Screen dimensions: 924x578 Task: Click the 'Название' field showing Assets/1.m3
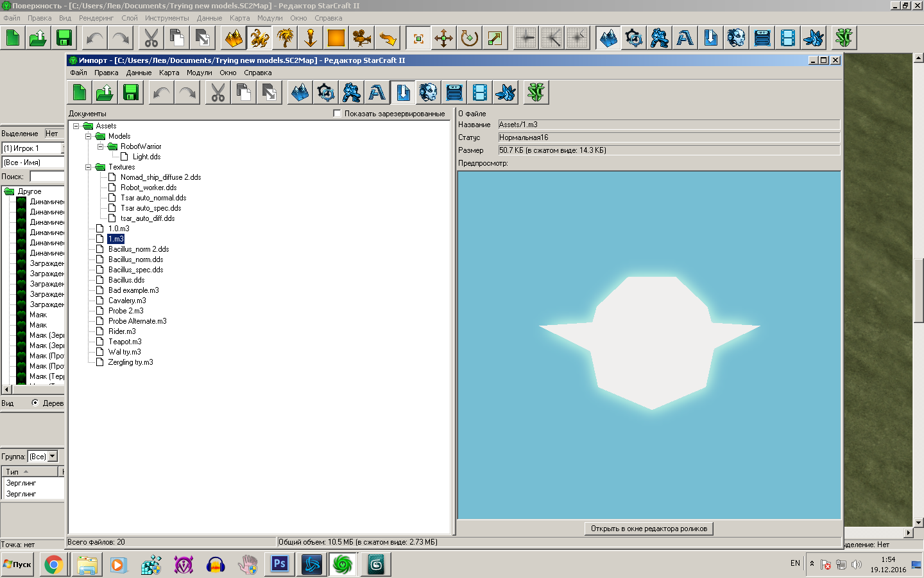(x=669, y=125)
